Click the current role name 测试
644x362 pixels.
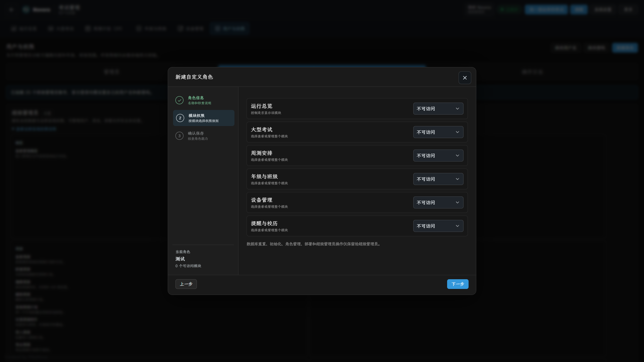click(x=180, y=259)
